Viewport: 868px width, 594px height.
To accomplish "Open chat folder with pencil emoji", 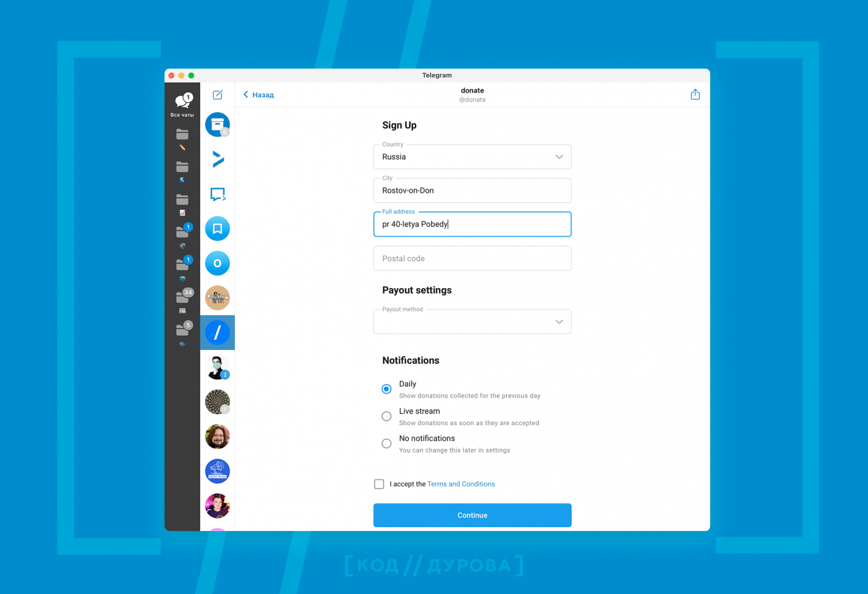I will 182,139.
